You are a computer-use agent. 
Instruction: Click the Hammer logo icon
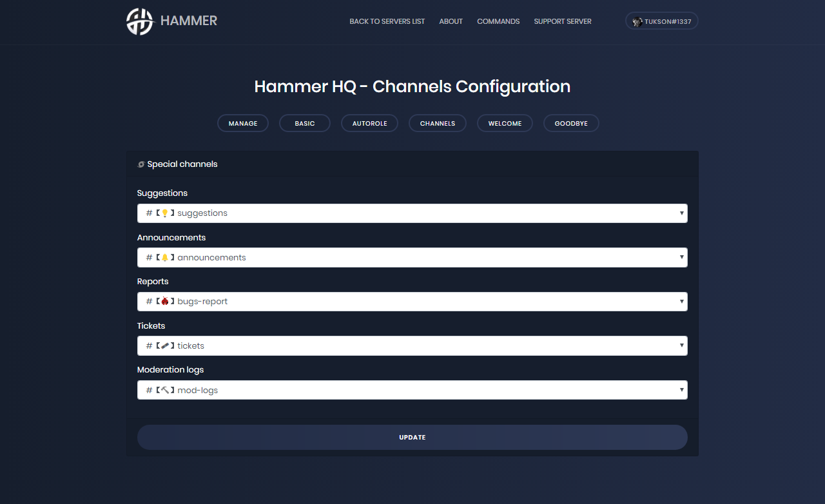click(x=140, y=21)
